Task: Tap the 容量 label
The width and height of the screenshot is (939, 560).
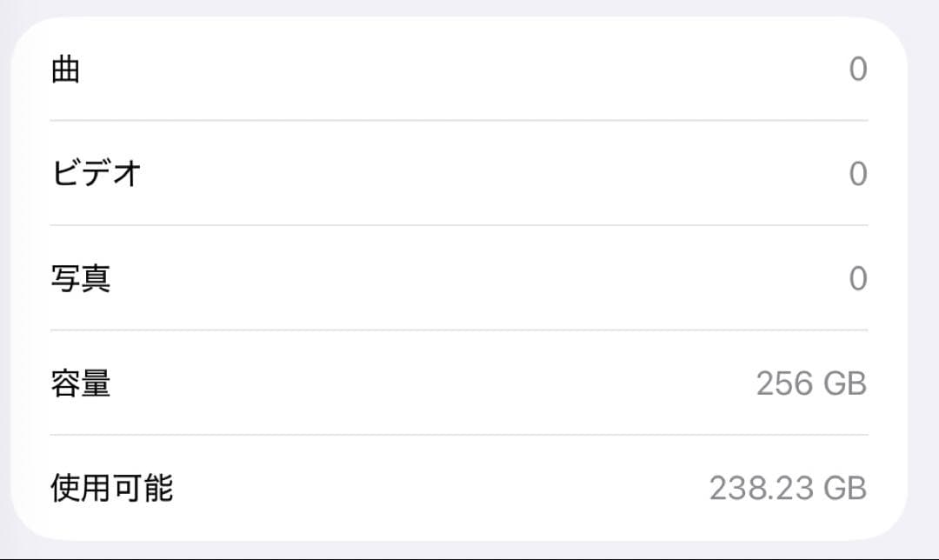Action: tap(81, 383)
